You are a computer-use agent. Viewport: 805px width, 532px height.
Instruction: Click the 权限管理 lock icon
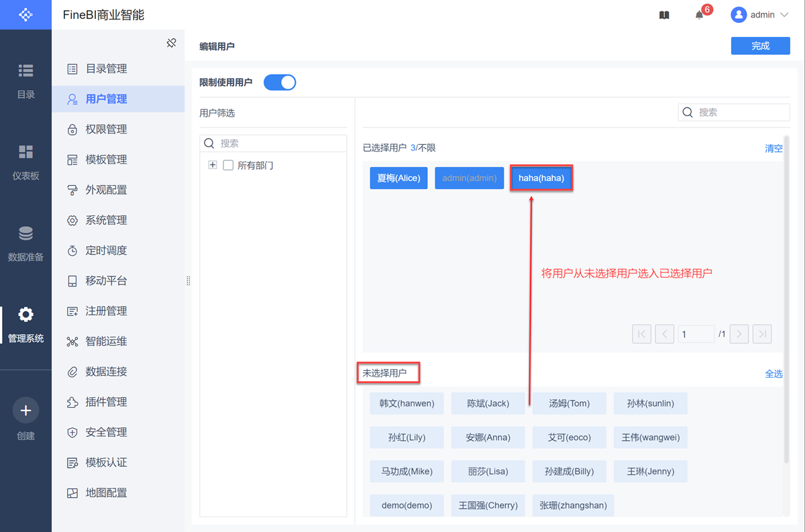point(72,129)
